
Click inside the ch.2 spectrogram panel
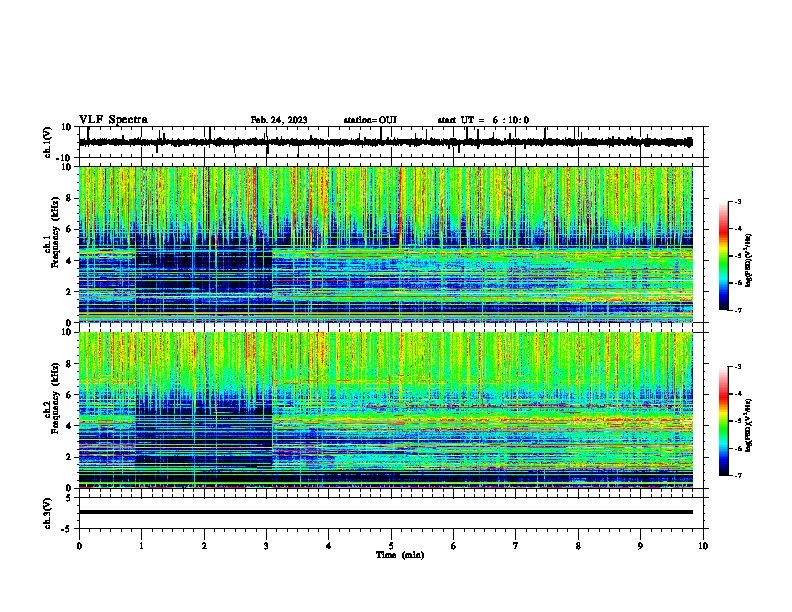385,410
